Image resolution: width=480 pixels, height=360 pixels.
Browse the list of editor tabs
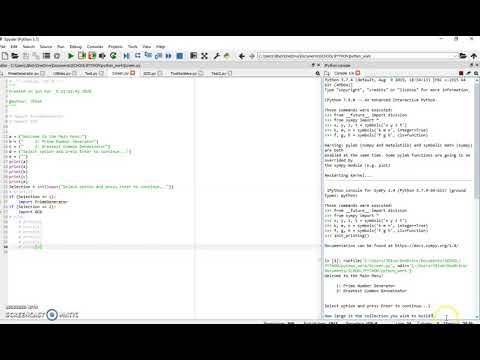2,73
